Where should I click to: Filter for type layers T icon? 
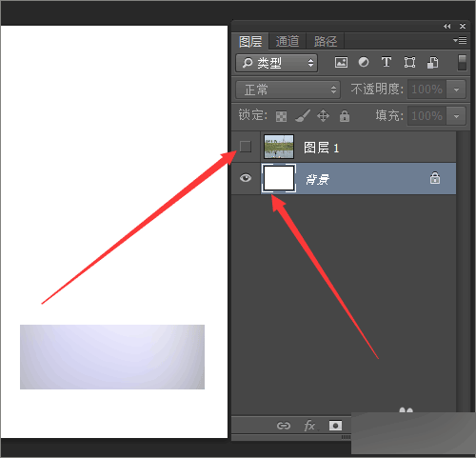click(387, 62)
